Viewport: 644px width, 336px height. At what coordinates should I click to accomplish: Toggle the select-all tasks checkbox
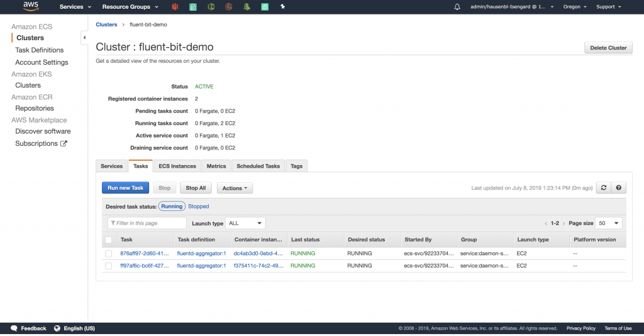tap(108, 240)
